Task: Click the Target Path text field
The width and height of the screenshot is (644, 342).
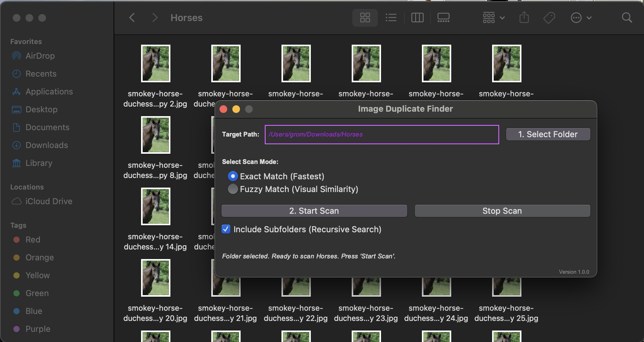Action: click(x=381, y=134)
